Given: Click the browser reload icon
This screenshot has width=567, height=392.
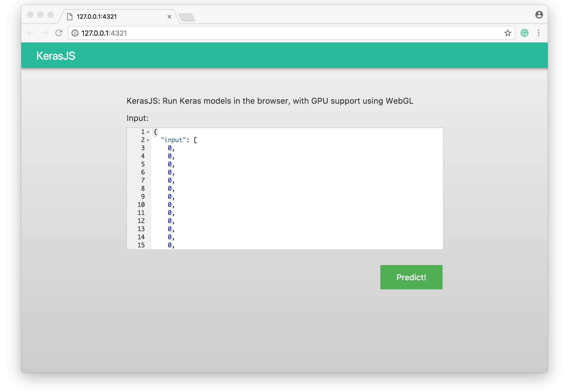Looking at the screenshot, I should 59,33.
